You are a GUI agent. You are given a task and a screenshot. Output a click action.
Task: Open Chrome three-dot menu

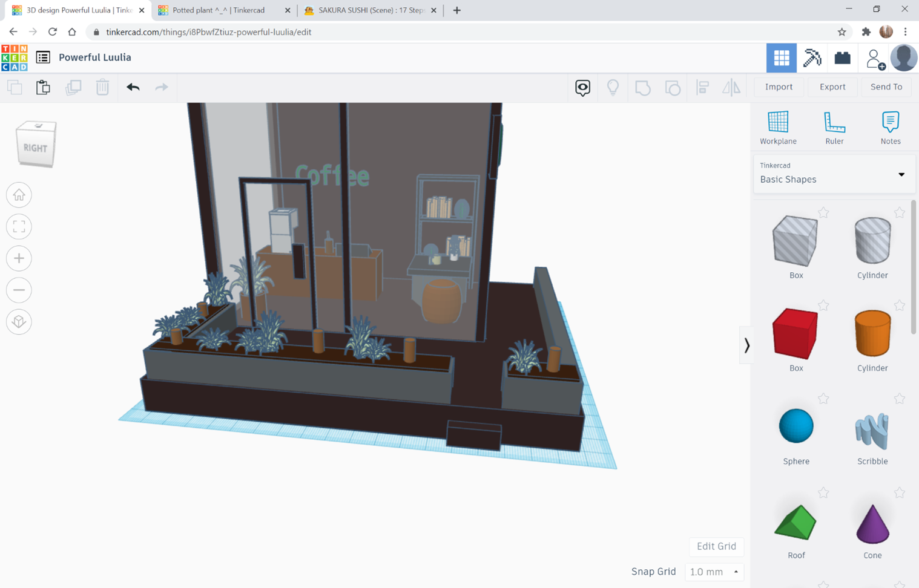click(906, 32)
